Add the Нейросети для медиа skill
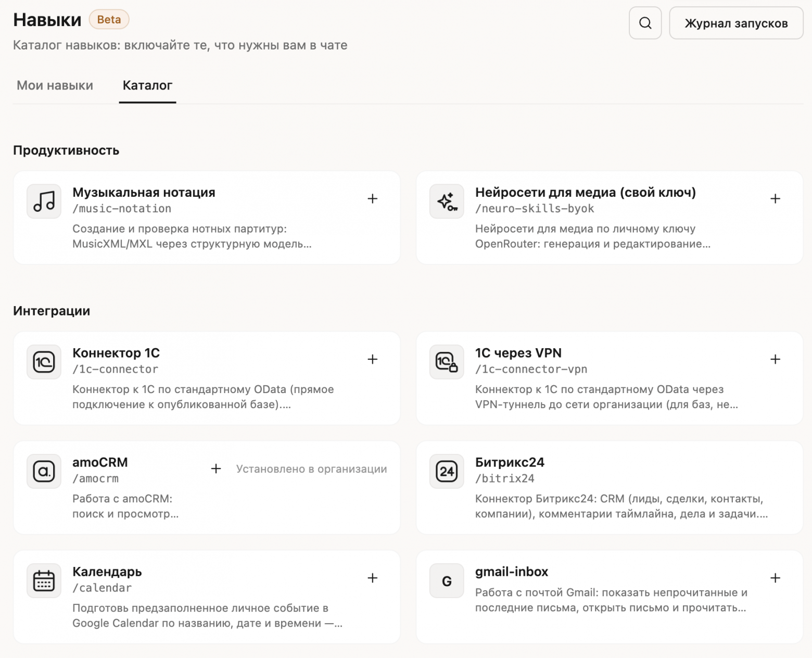 pyautogui.click(x=775, y=198)
